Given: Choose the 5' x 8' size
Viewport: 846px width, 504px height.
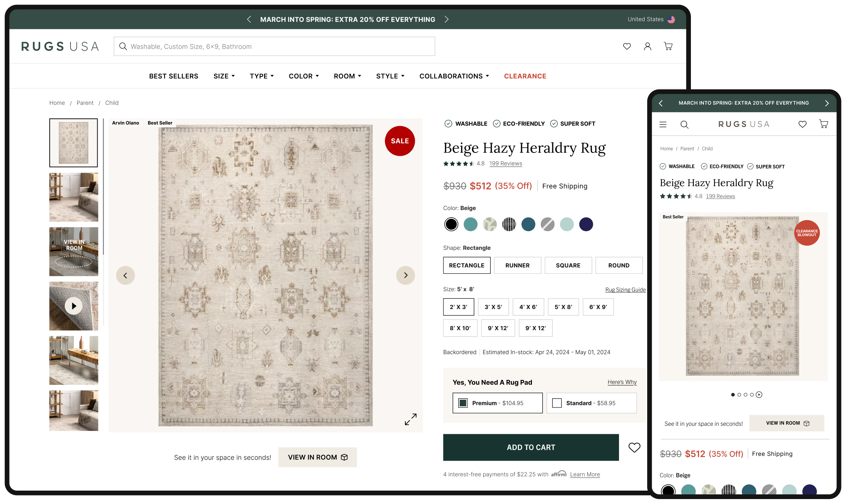Looking at the screenshot, I should [563, 307].
